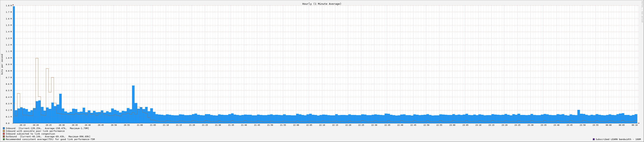
Task: Click the arrow atop the vertical axis
Action: pyautogui.click(x=13, y=5)
